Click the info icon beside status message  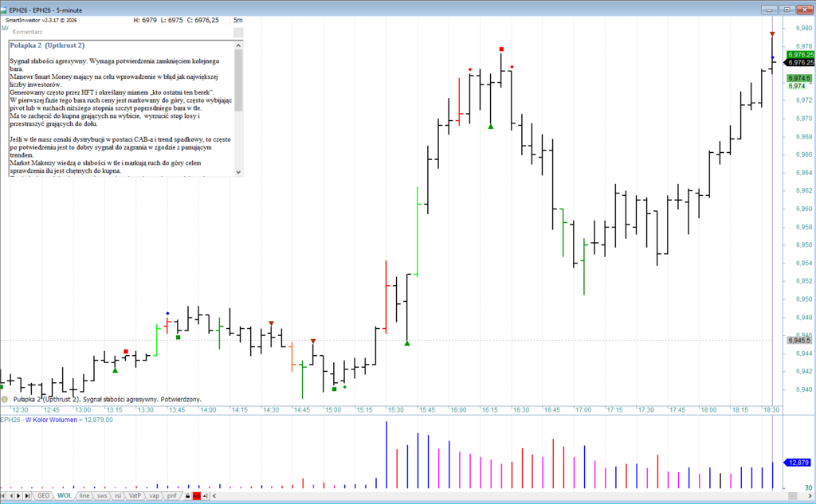click(6, 398)
